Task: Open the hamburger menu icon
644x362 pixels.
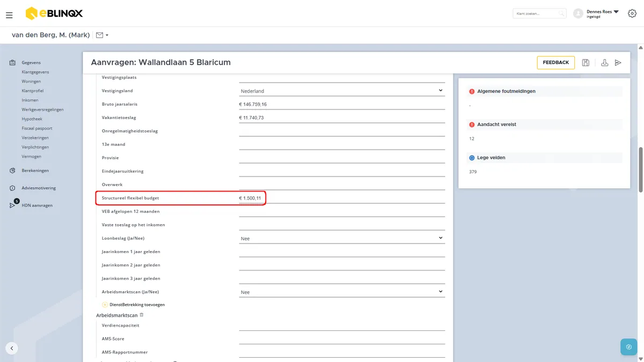Action: point(9,16)
